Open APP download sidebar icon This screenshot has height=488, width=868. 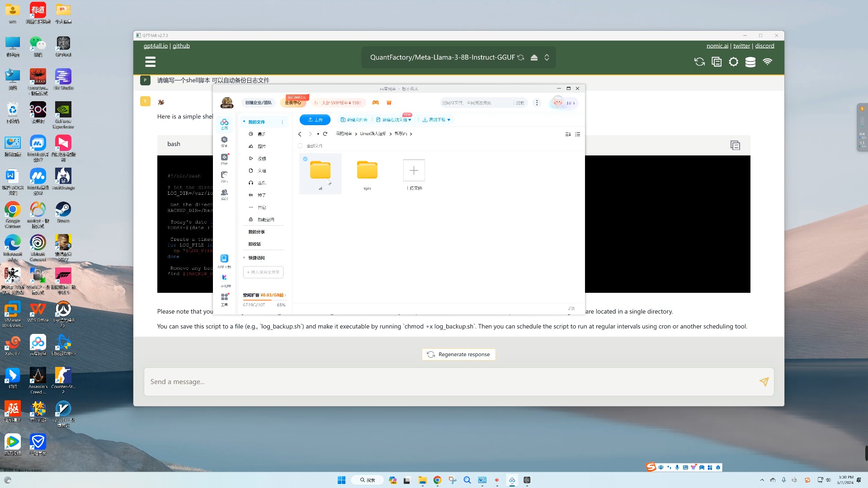(x=224, y=261)
